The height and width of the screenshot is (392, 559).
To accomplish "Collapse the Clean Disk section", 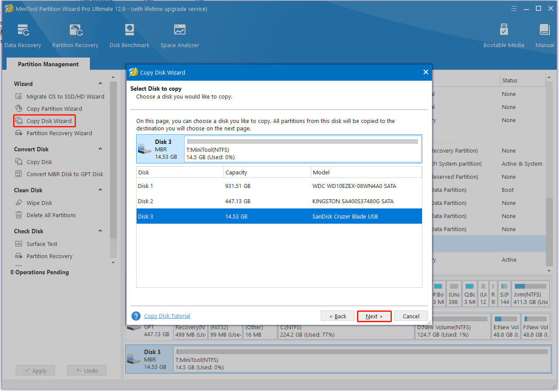I will [100, 190].
